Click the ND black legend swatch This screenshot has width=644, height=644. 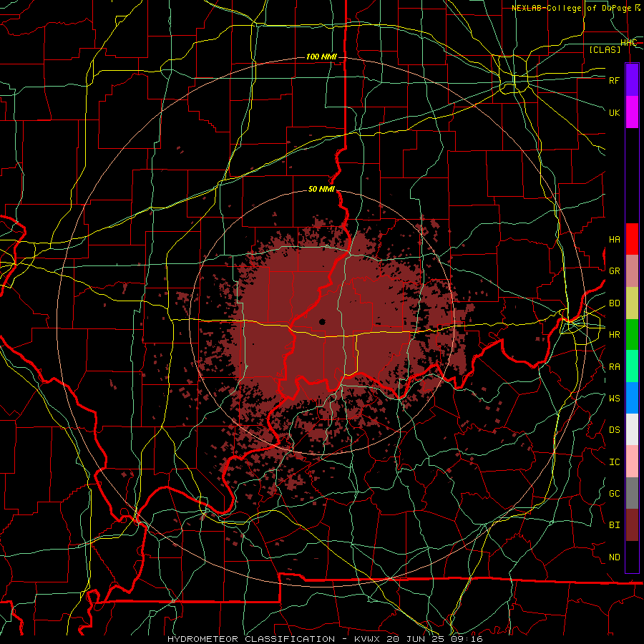click(x=632, y=557)
